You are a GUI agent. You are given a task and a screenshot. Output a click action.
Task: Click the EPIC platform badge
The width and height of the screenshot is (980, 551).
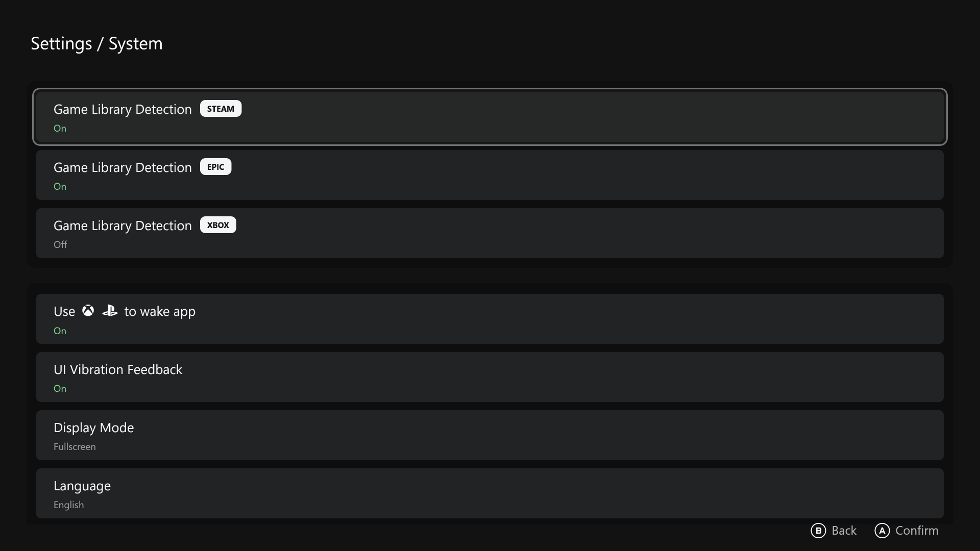coord(215,166)
